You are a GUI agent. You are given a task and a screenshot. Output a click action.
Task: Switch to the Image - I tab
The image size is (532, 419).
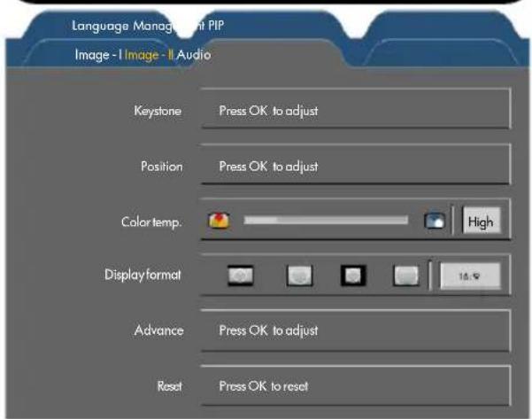pyautogui.click(x=98, y=55)
